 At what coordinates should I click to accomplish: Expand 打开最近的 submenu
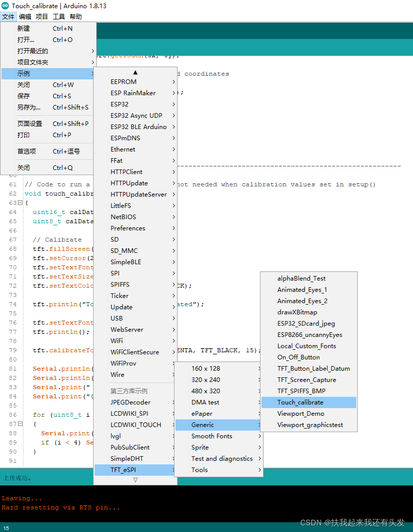click(x=48, y=51)
